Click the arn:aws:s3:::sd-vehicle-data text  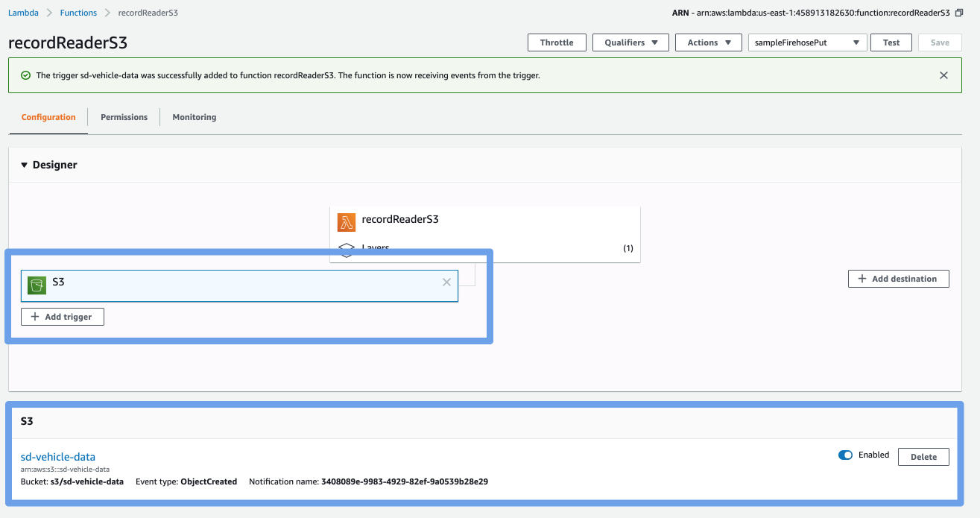66,470
